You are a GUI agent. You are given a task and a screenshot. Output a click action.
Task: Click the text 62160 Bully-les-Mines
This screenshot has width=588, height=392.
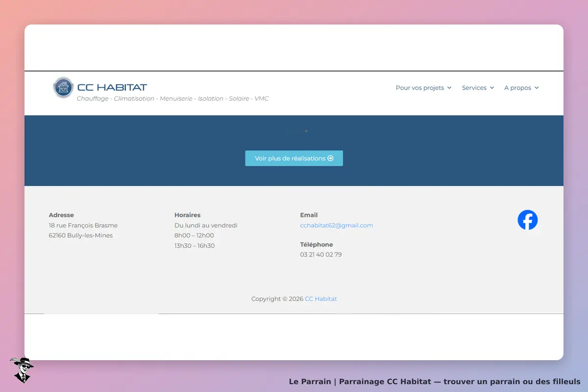pyautogui.click(x=81, y=235)
